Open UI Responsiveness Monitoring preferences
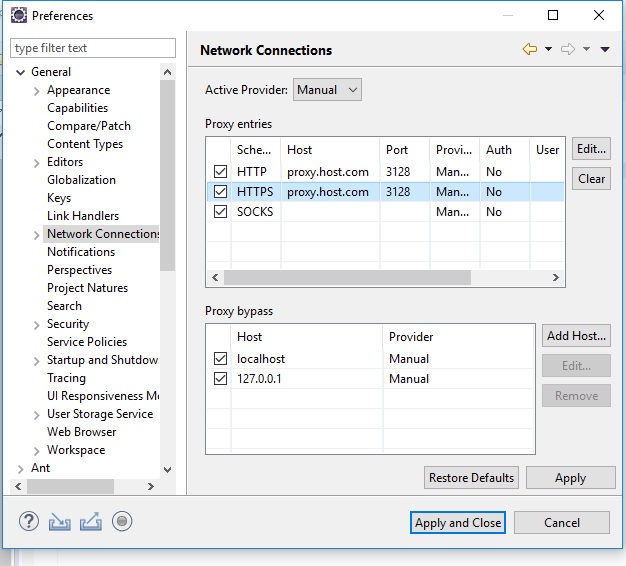Screen dimensions: 626x566 click(x=103, y=396)
